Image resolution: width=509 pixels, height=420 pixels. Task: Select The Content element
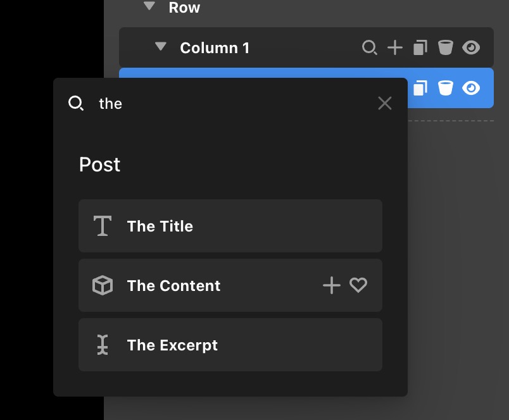(230, 285)
